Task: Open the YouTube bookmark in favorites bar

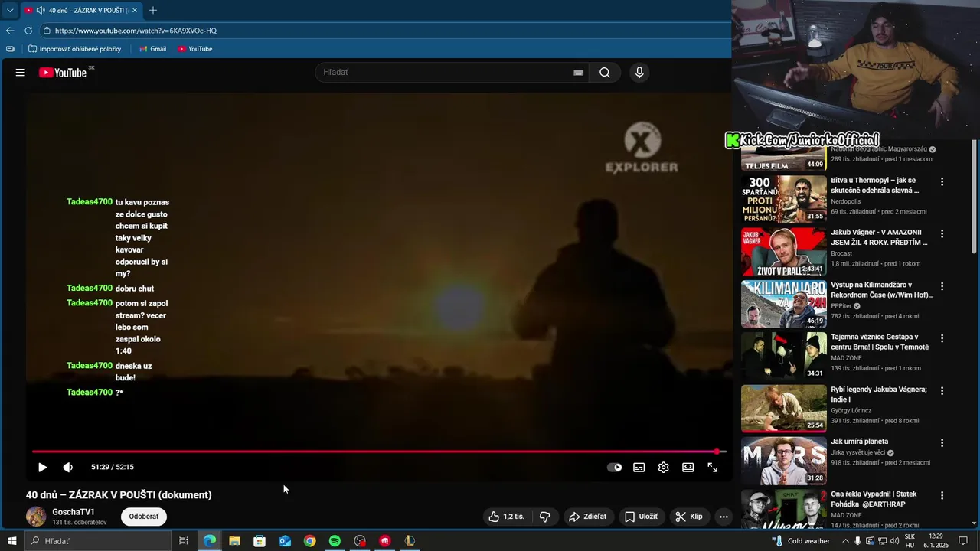Action: click(194, 49)
